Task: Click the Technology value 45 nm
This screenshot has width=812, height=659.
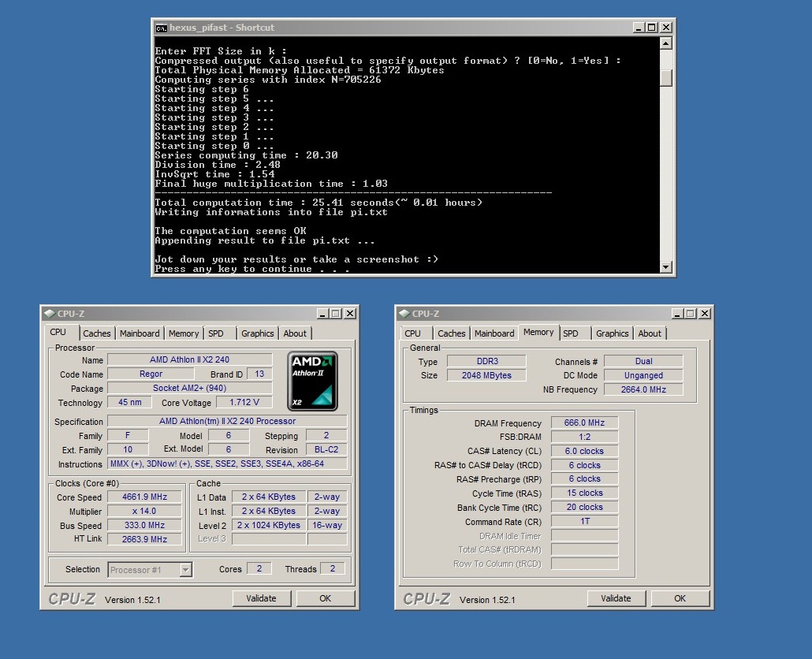Action: tap(129, 402)
